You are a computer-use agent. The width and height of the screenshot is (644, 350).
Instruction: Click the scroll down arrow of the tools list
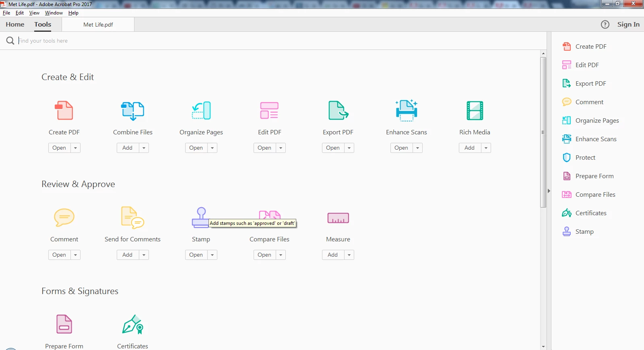543,346
